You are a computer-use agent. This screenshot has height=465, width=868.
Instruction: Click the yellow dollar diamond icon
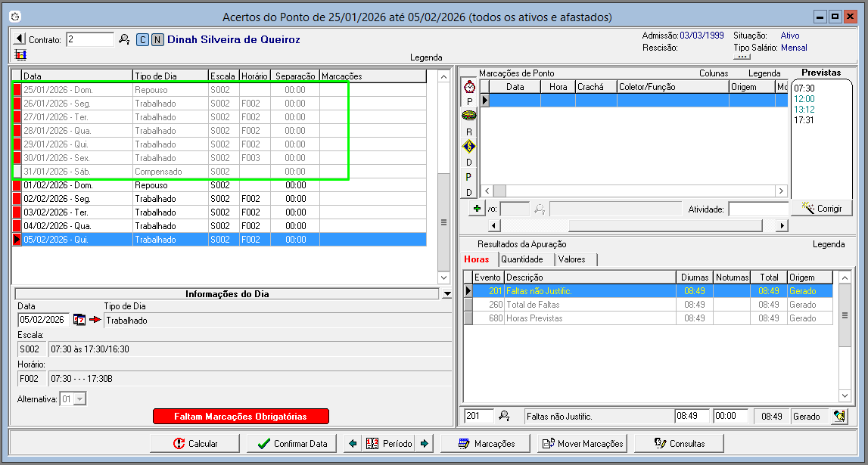(469, 147)
